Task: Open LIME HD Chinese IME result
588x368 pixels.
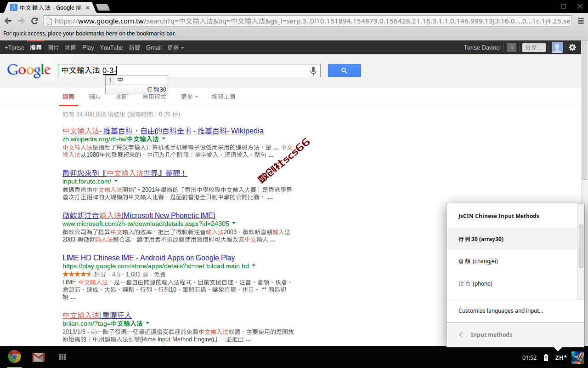Action: pyautogui.click(x=149, y=258)
